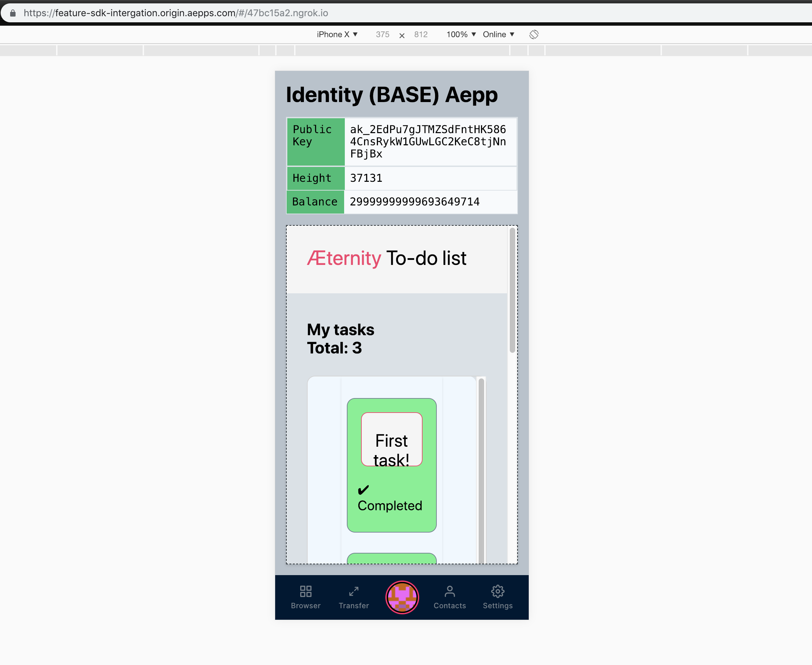
Task: Click the Public Key address value
Action: click(x=428, y=142)
